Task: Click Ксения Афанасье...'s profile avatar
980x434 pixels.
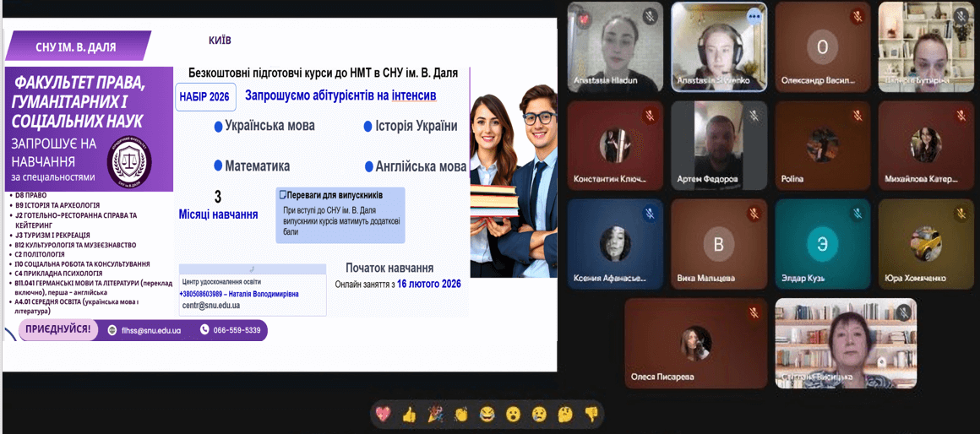Action: pyautogui.click(x=615, y=244)
